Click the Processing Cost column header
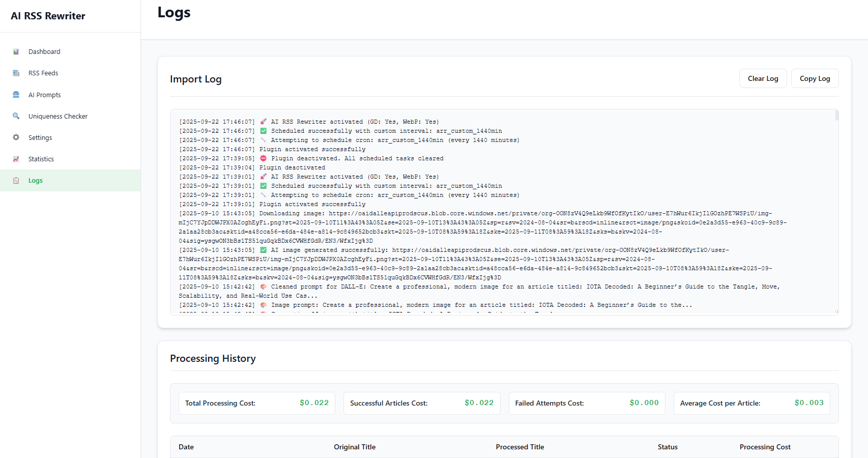Viewport: 868px width, 458px height. (765, 447)
